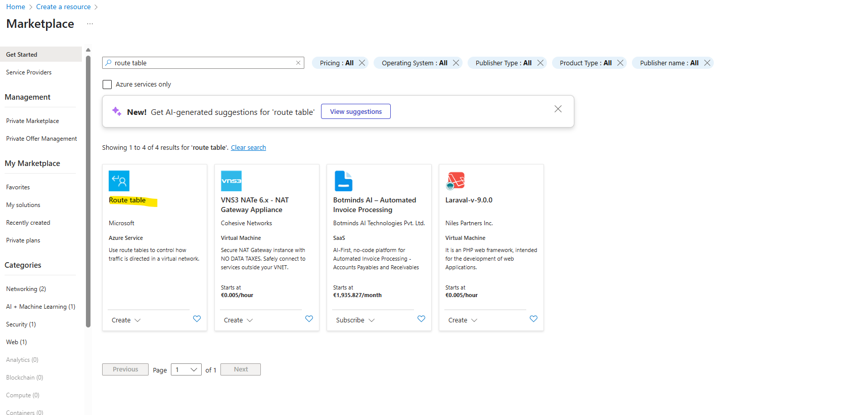Click the AI sparkle icon in banner

click(117, 111)
